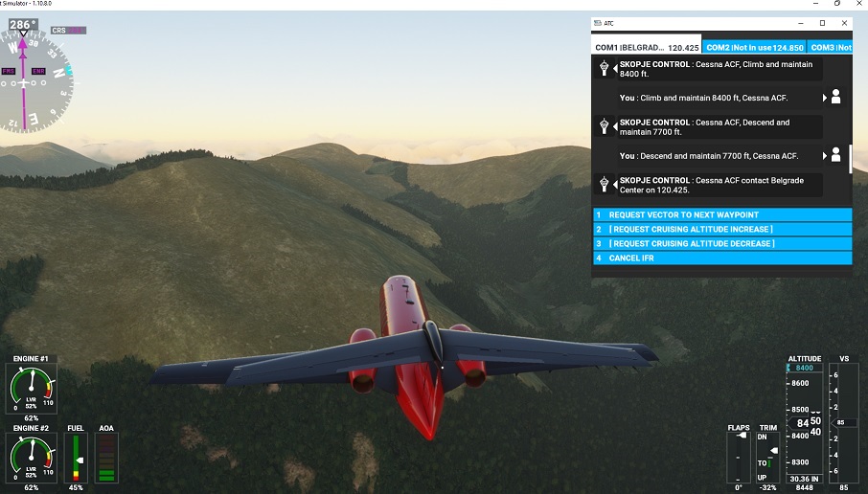The image size is (868, 494).
Task: Click 'You: Climb and maintain 8400 ft' message
Action: click(720, 98)
